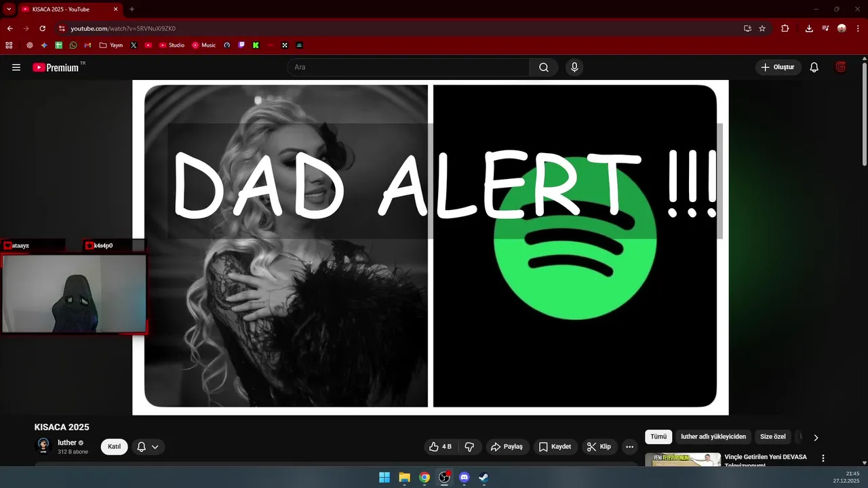Open Chrome profile avatar

coord(842,28)
